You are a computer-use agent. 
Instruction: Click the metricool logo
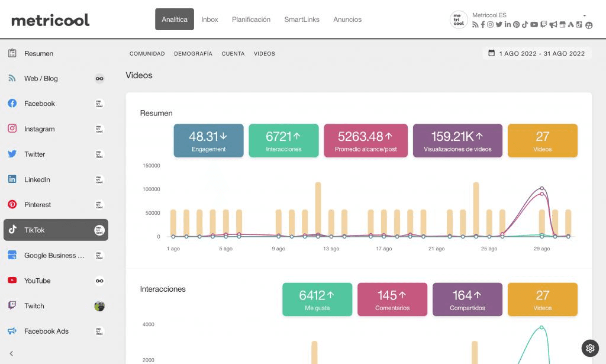click(x=50, y=20)
